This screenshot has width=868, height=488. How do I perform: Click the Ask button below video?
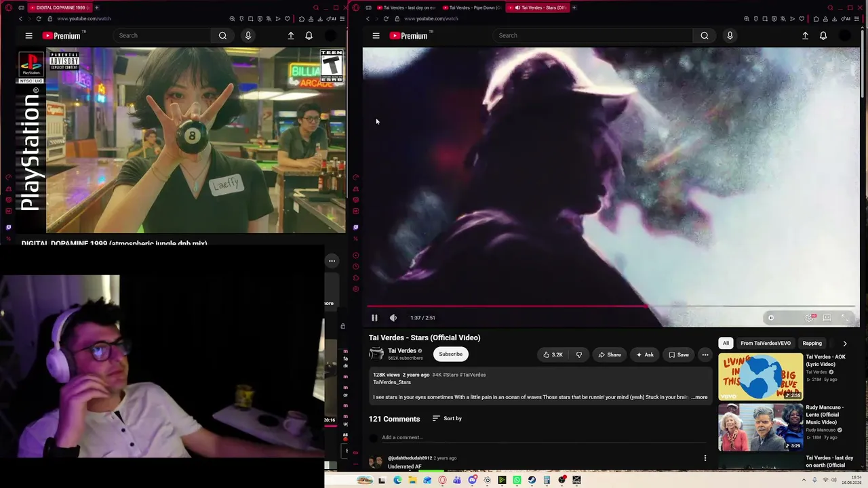644,354
